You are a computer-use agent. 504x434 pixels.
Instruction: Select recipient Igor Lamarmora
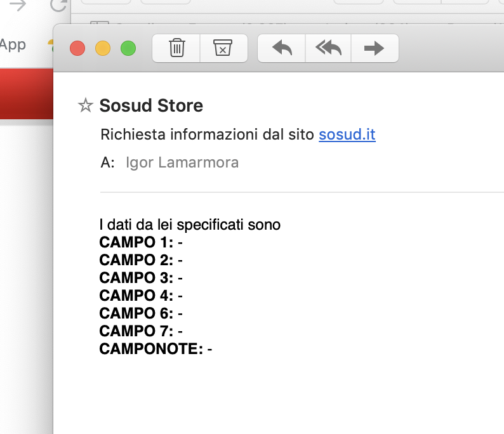[182, 162]
